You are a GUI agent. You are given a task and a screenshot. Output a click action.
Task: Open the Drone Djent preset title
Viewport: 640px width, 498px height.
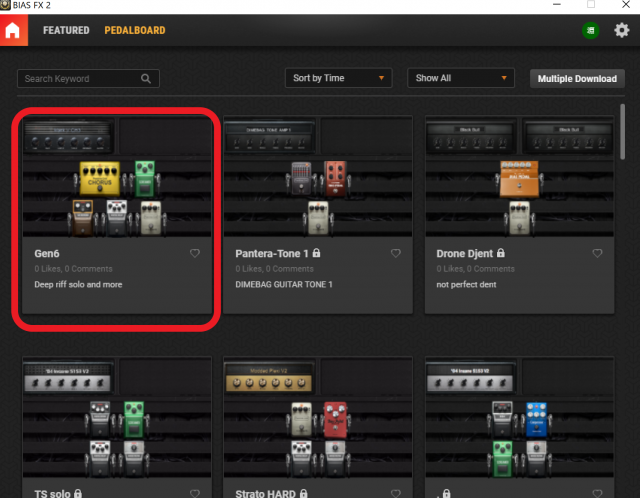[x=465, y=253]
